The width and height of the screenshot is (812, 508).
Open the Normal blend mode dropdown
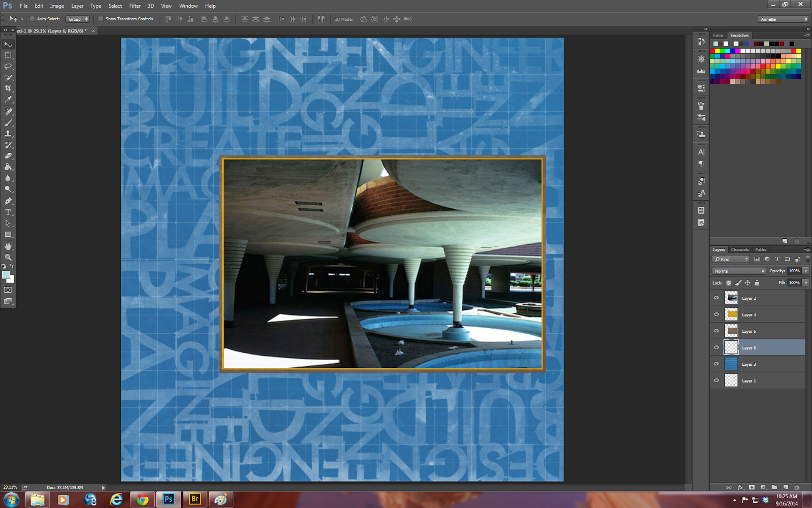(738, 271)
